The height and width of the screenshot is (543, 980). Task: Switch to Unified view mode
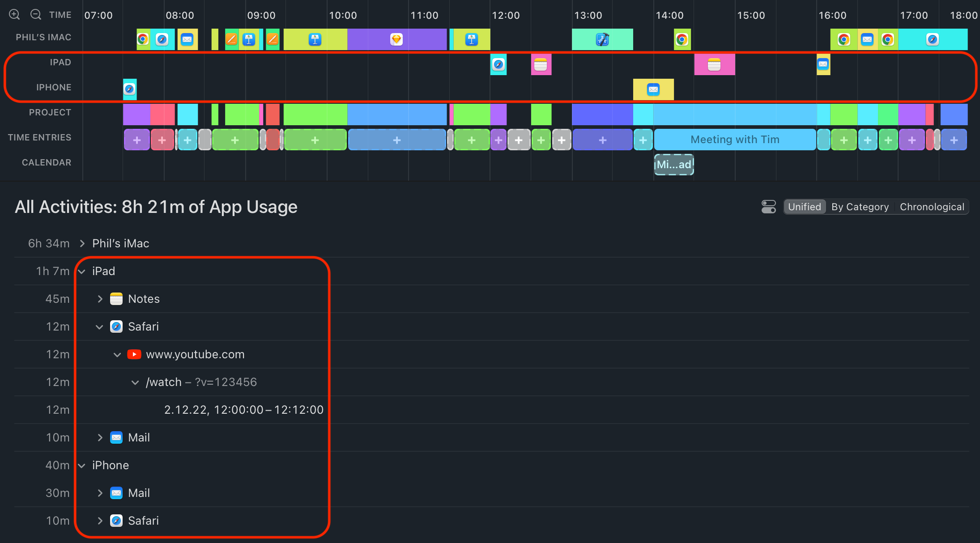pos(805,207)
